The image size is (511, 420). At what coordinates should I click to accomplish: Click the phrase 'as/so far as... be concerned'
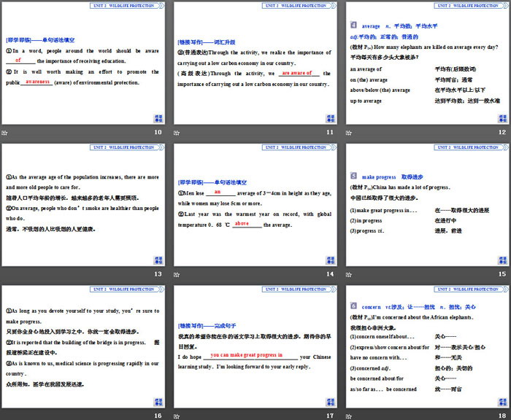click(x=383, y=389)
